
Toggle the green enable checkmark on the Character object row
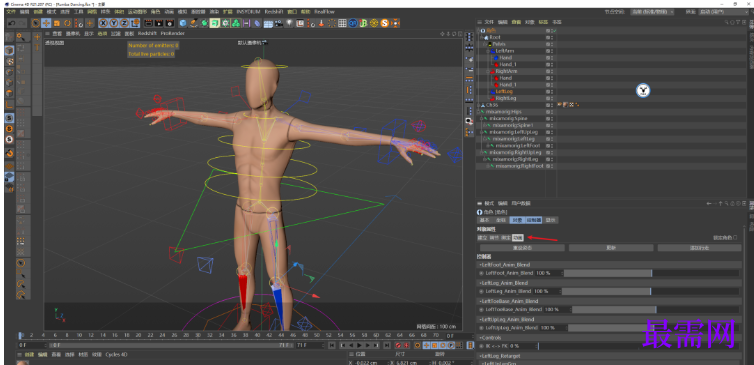[x=555, y=31]
